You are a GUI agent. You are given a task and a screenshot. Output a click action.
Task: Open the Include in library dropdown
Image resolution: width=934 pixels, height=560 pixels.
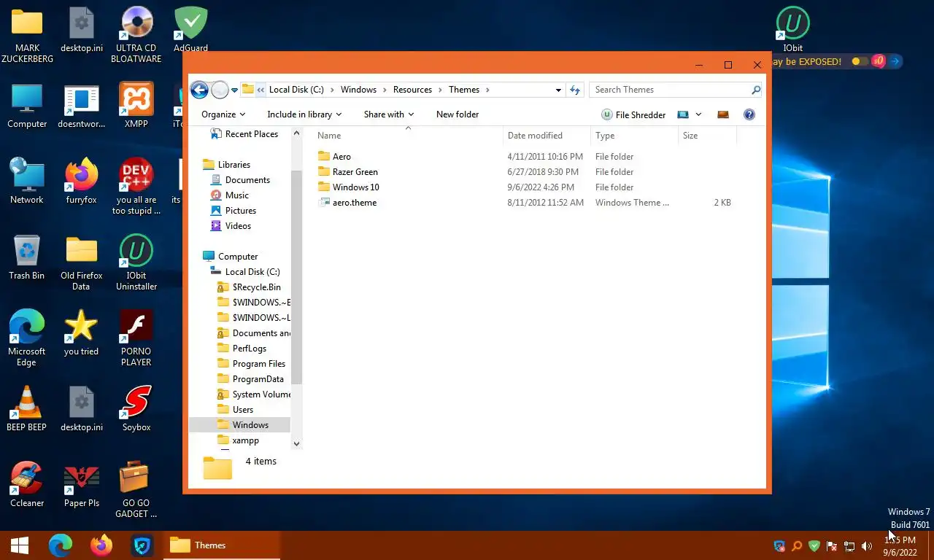(x=305, y=114)
